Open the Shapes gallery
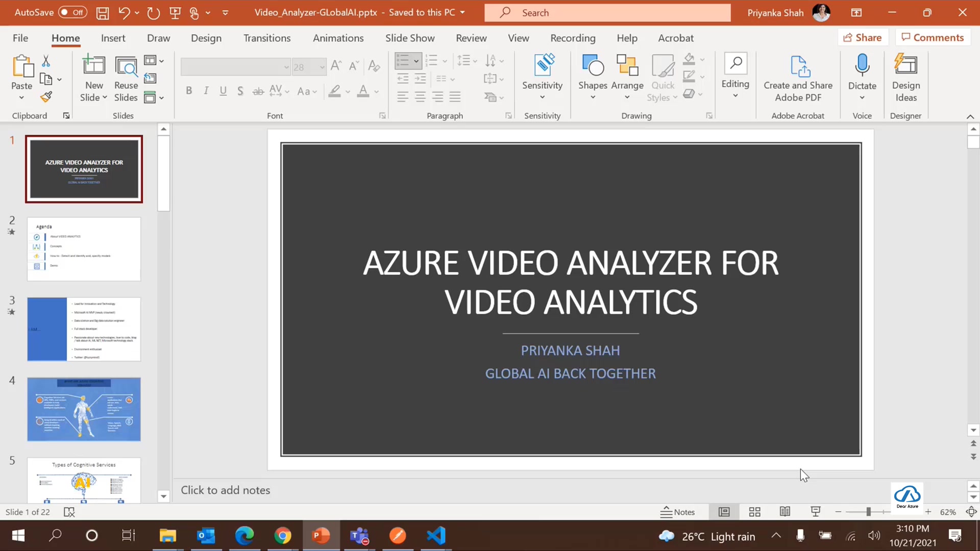This screenshot has width=980, height=551. point(593,77)
